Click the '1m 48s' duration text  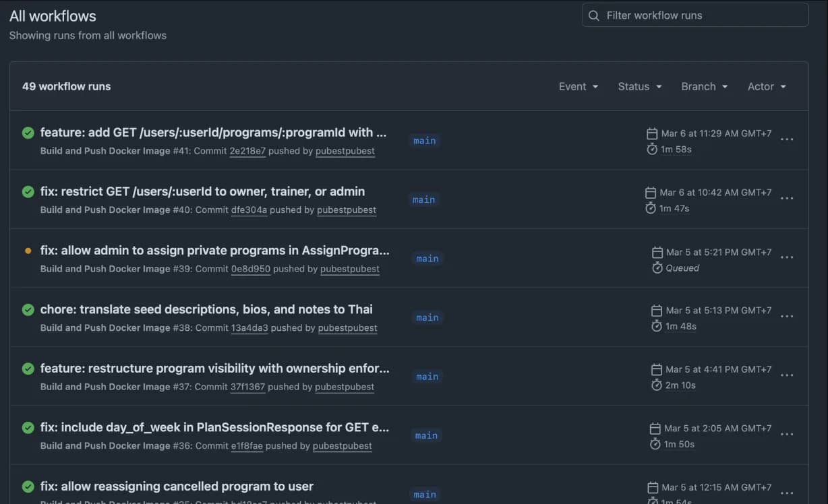(681, 326)
